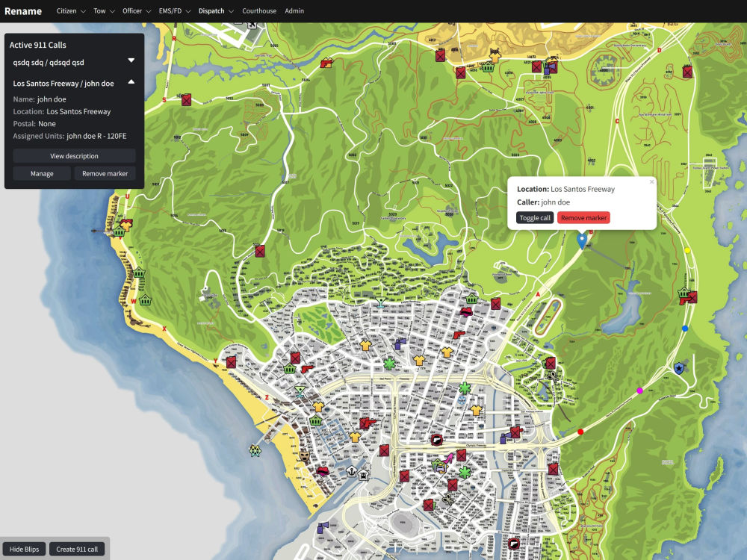Click the ferris wheel blip off the pier

(x=255, y=450)
